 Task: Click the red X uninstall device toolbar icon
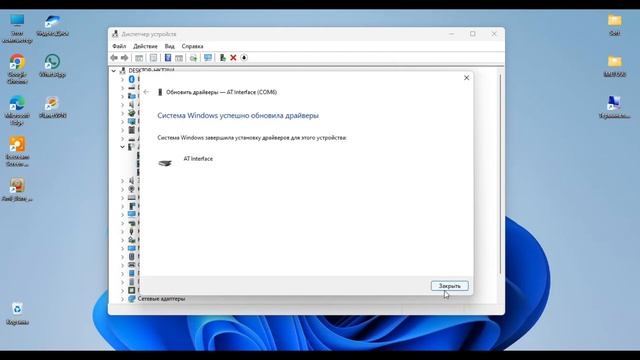click(x=233, y=58)
